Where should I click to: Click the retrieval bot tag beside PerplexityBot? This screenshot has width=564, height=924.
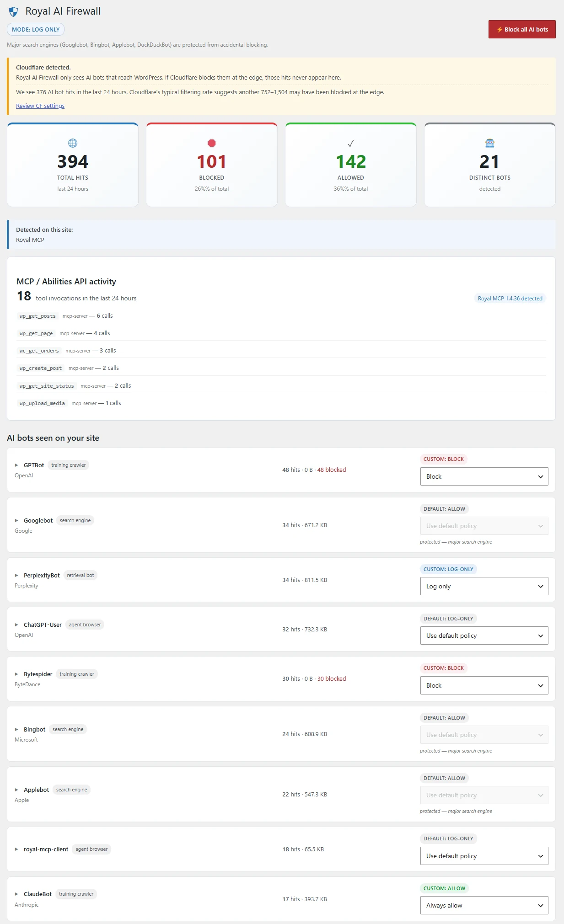click(81, 575)
